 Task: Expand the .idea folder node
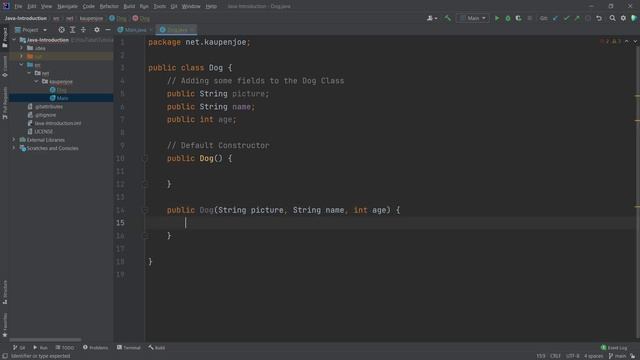pos(22,48)
